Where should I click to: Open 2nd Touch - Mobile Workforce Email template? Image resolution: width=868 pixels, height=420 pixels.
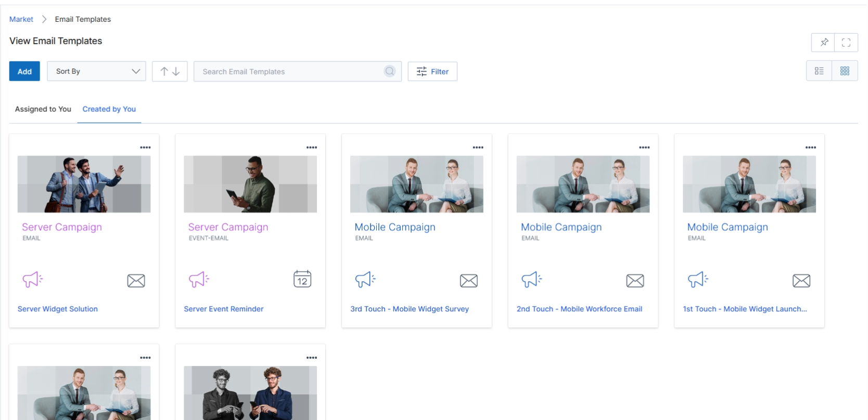pos(580,309)
